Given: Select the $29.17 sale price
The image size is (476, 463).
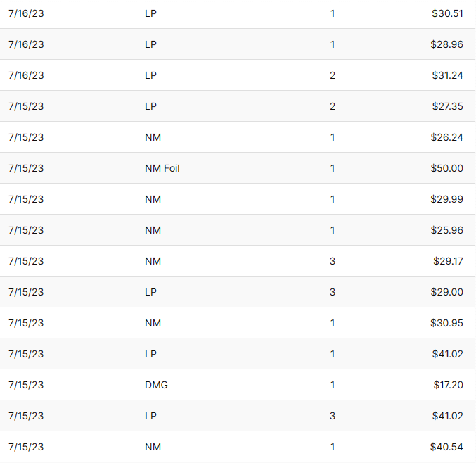Looking at the screenshot, I should [449, 261].
